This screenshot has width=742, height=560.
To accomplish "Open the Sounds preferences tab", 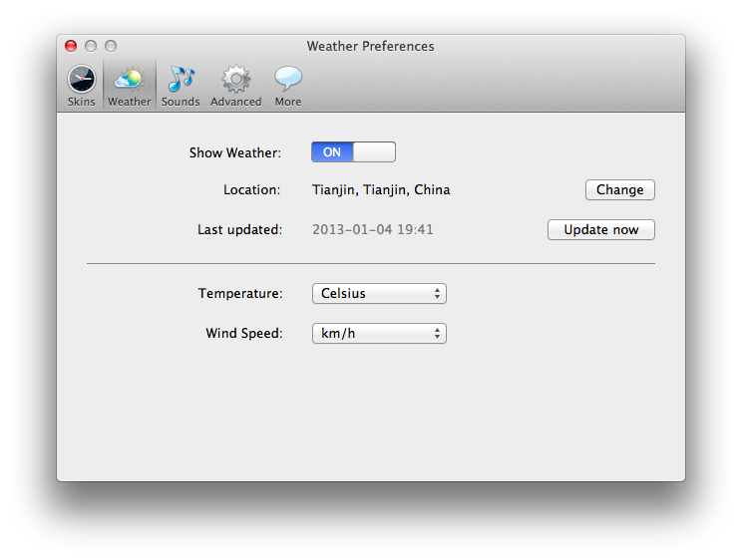I will (x=181, y=86).
